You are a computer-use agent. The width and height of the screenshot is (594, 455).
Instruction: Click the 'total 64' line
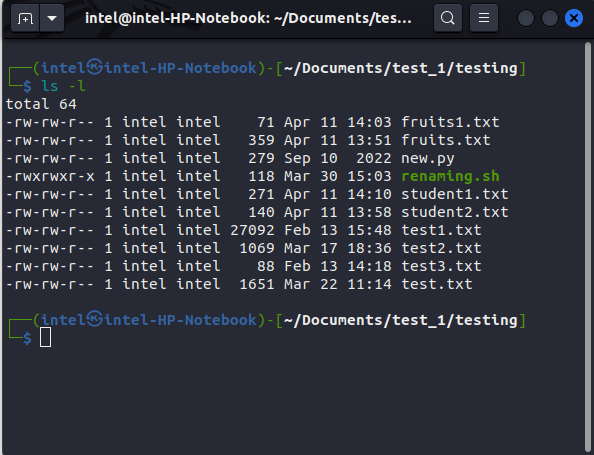pos(41,104)
